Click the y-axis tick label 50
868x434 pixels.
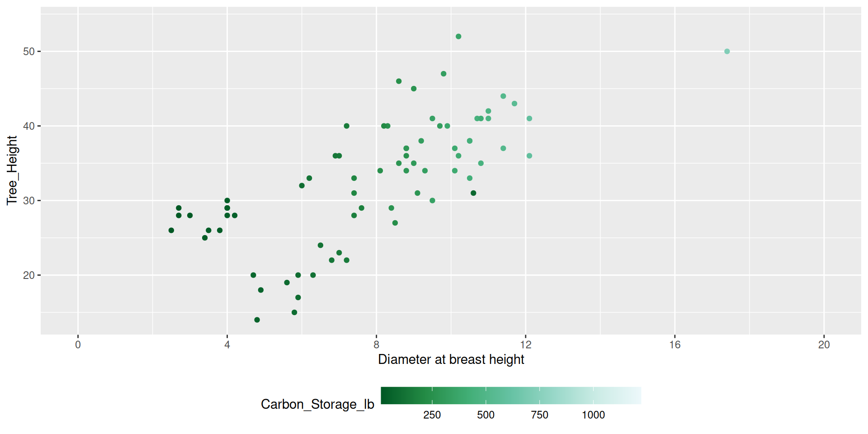coord(28,52)
